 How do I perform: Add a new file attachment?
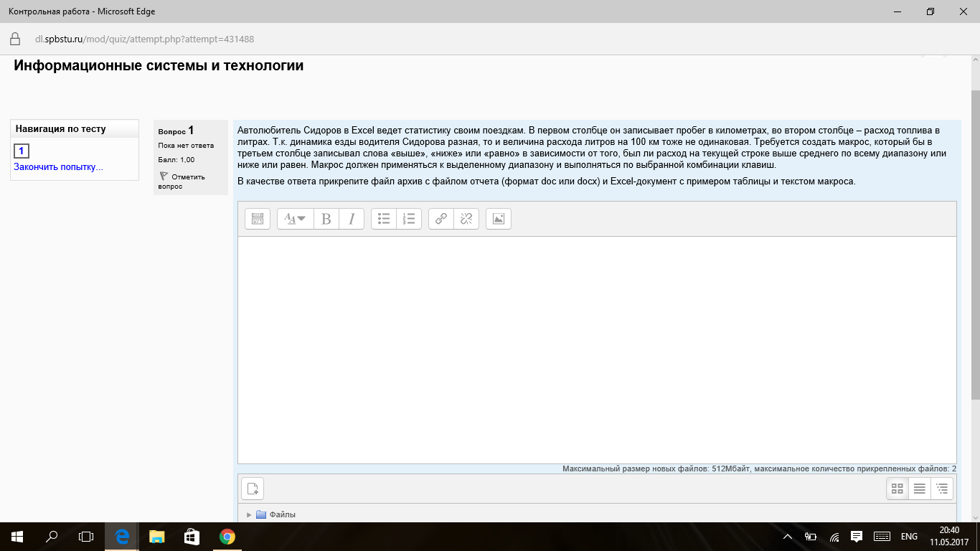pyautogui.click(x=253, y=489)
